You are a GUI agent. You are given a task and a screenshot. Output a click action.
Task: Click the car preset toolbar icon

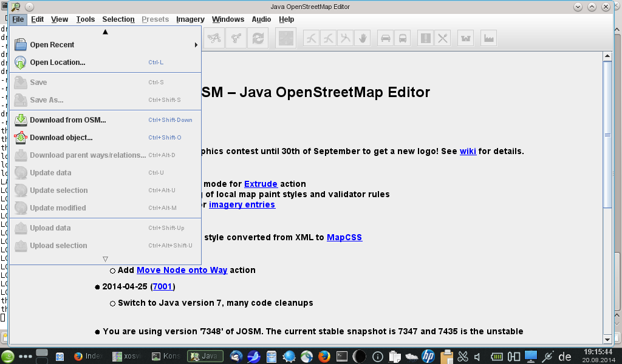pyautogui.click(x=385, y=38)
